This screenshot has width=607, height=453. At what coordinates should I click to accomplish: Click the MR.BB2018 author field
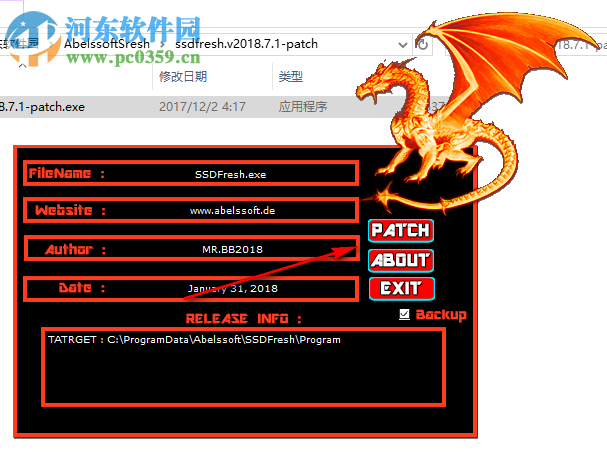[192, 249]
